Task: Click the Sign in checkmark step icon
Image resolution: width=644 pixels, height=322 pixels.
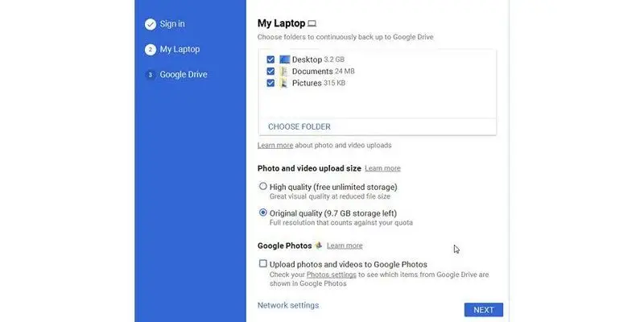Action: click(151, 24)
